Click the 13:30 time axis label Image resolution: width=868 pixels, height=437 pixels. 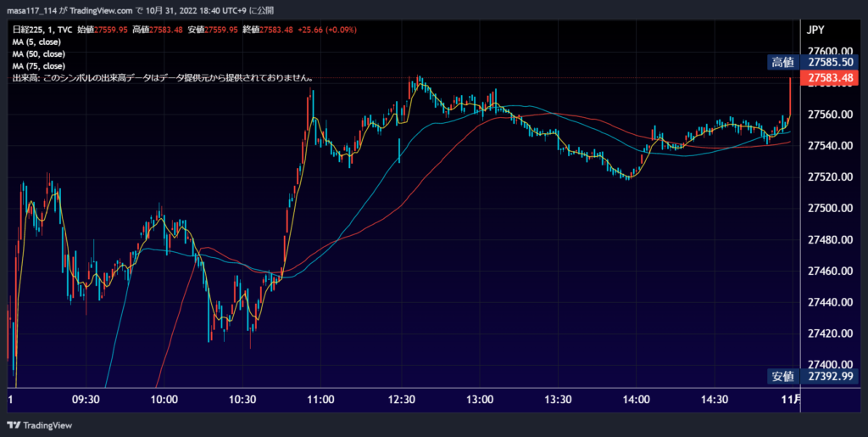tap(558, 400)
